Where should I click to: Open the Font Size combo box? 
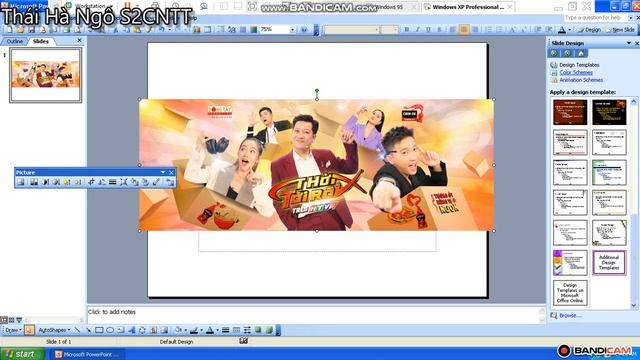click(390, 29)
